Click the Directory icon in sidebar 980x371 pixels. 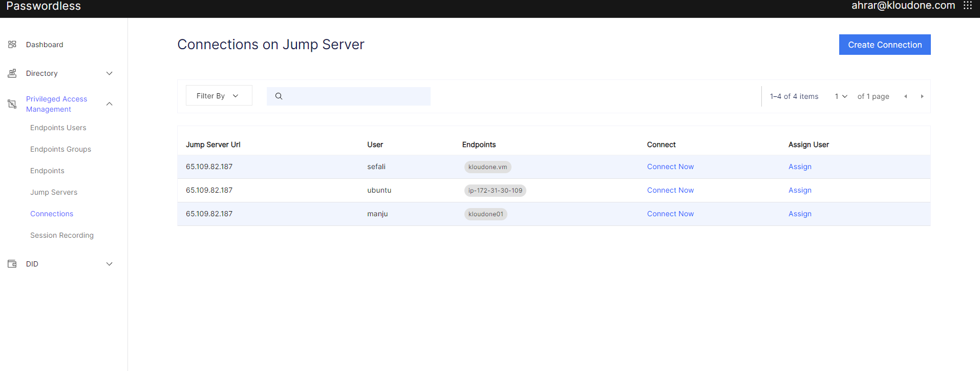point(12,73)
